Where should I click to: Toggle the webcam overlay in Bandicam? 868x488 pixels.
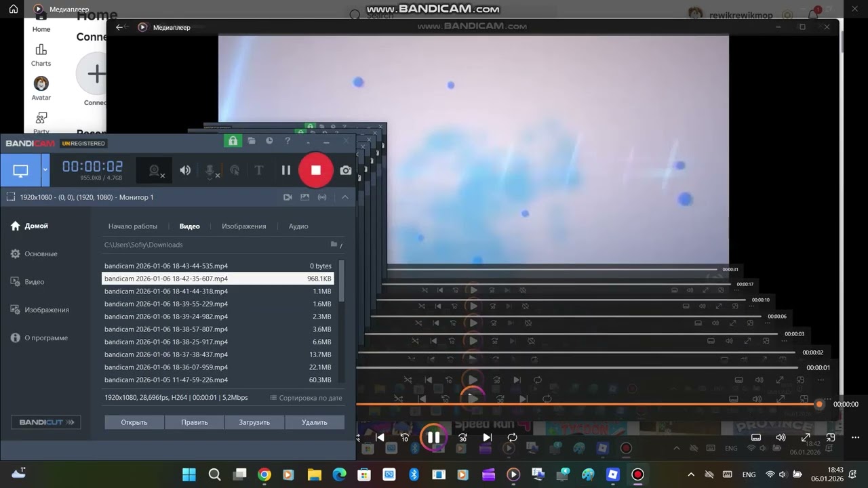point(155,171)
